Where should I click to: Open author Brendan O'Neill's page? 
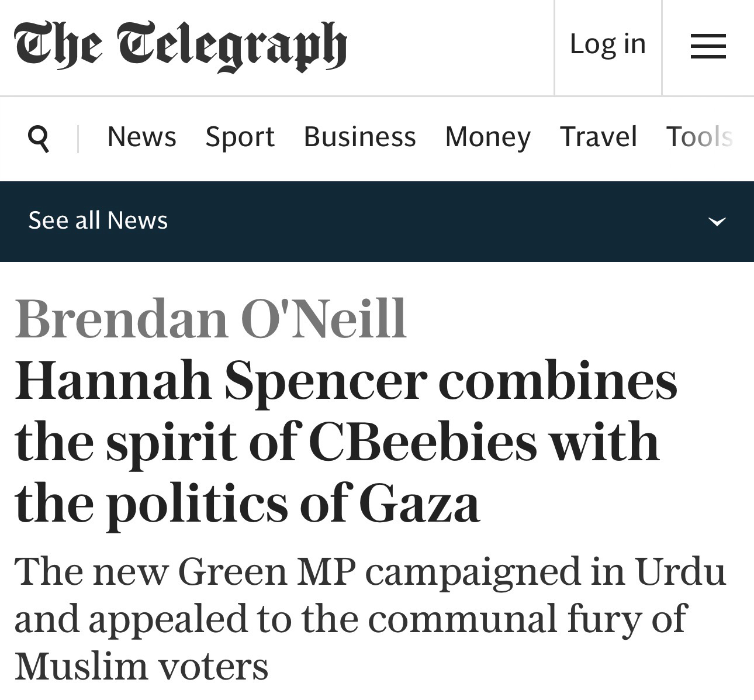click(210, 319)
